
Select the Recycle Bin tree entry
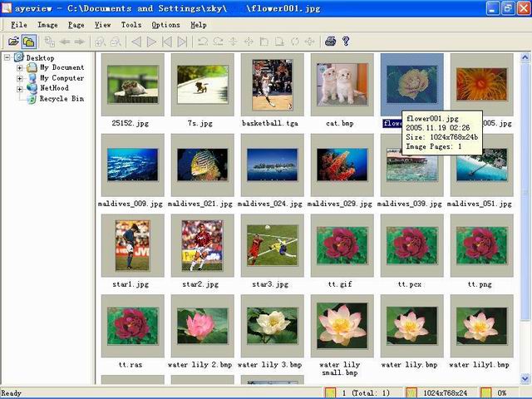62,98
